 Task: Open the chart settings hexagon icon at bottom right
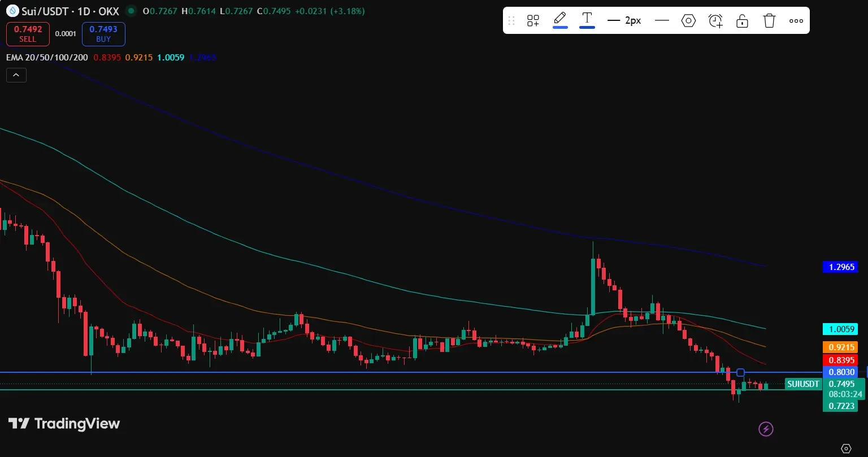tap(846, 449)
